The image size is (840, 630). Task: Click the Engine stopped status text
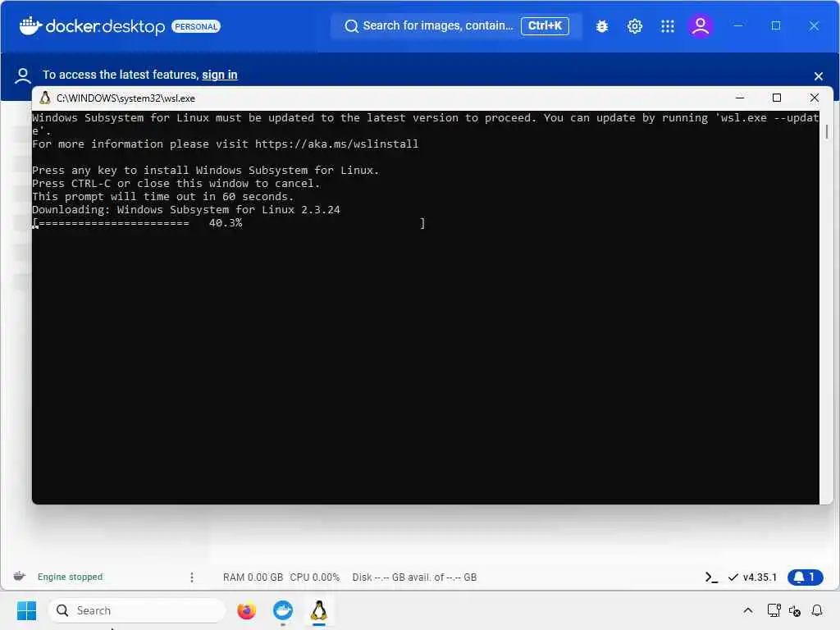(71, 577)
